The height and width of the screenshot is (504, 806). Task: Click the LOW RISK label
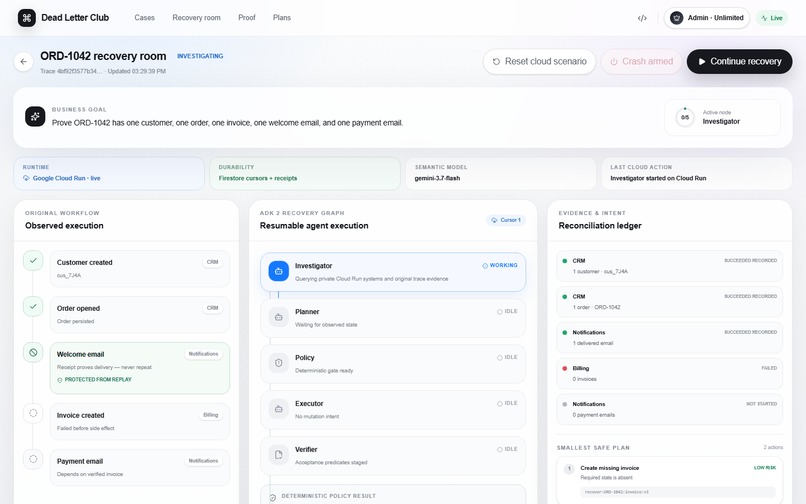(x=764, y=468)
